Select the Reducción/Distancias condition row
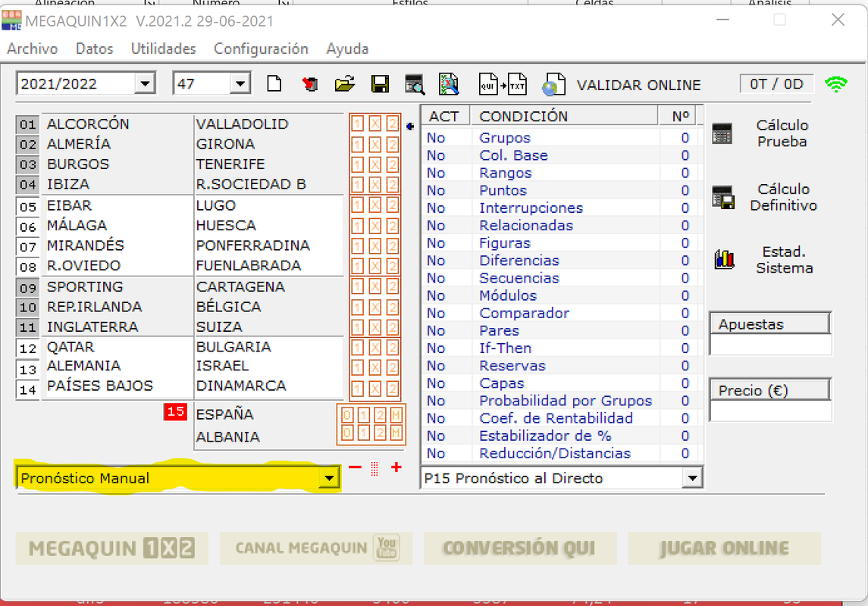Screen dimensions: 868x606 click(561, 454)
